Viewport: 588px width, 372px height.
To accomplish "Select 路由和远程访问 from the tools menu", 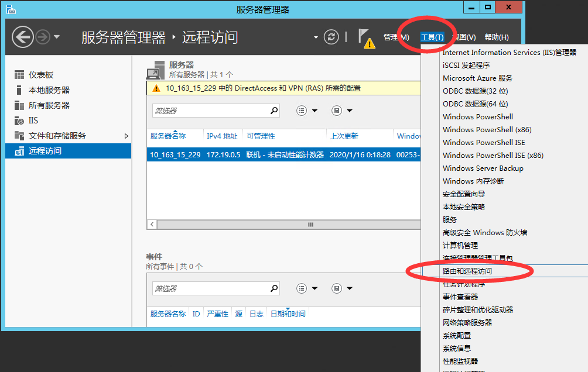I will coord(467,271).
